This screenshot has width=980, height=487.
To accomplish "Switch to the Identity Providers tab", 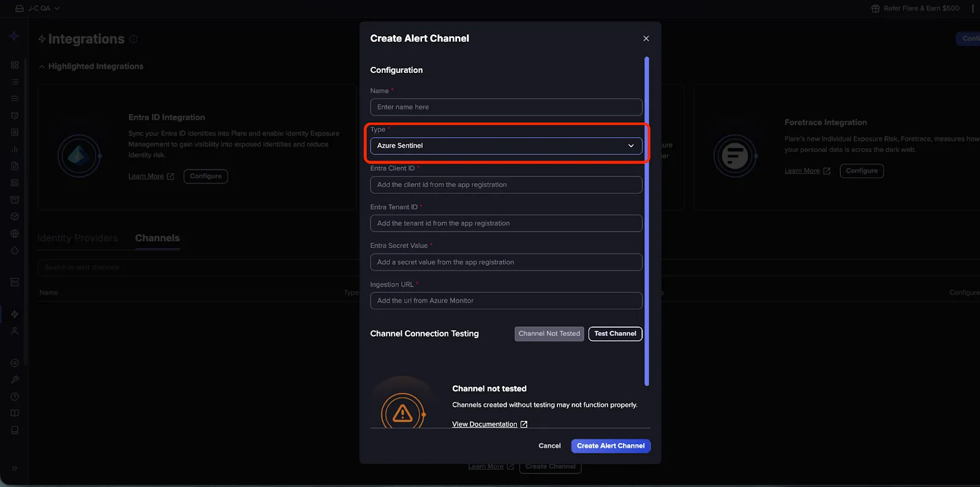I will 77,238.
